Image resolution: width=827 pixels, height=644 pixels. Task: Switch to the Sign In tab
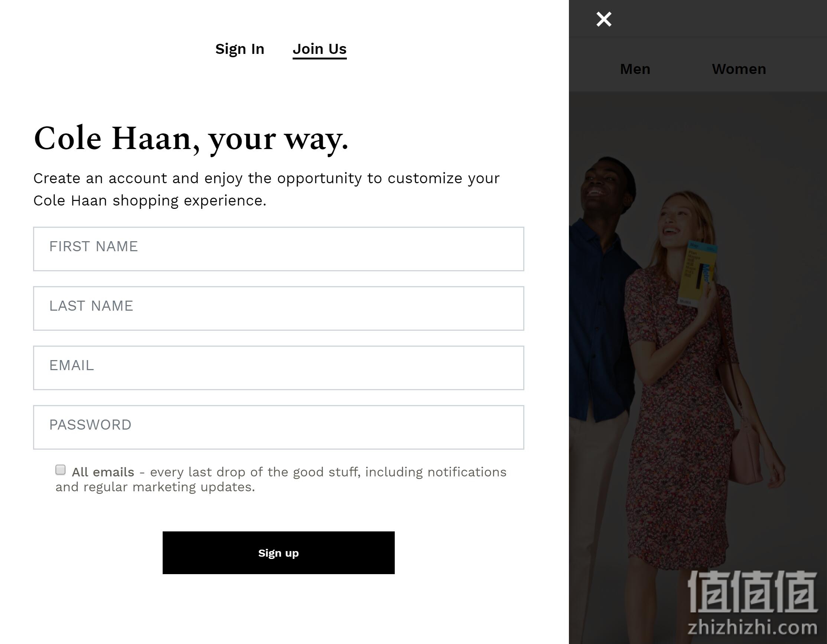click(240, 49)
